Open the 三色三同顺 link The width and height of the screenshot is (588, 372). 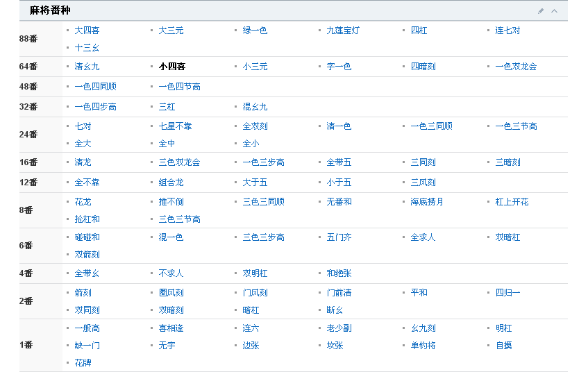[264, 202]
